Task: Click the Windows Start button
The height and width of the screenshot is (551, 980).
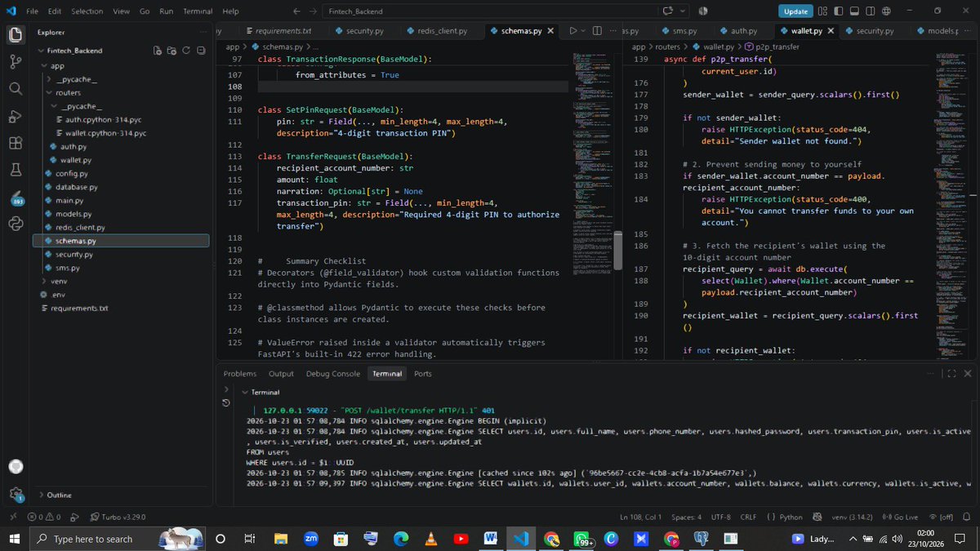Action: click(14, 539)
